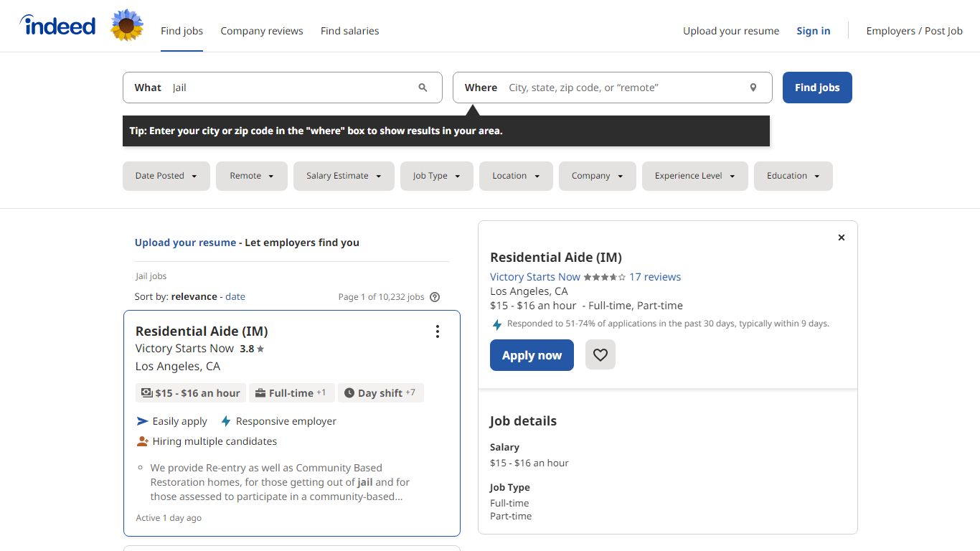
Task: Click the 'Jail jobs' heading text
Action: [151, 276]
